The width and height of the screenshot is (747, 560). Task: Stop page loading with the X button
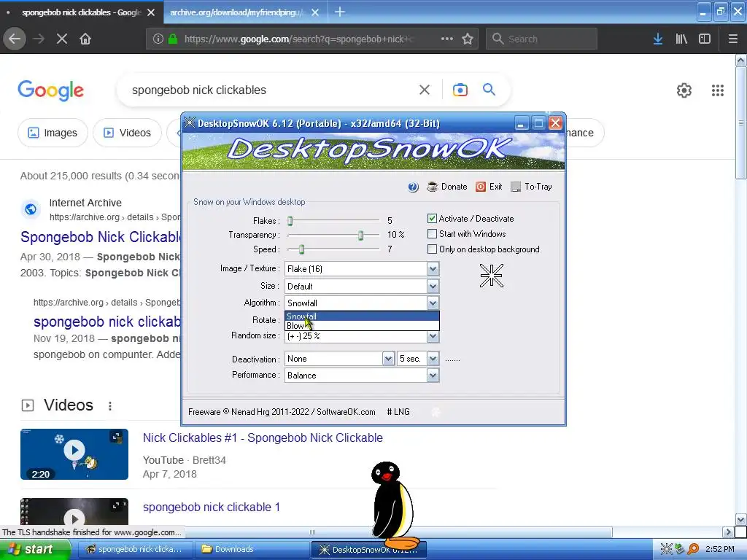[x=62, y=39]
